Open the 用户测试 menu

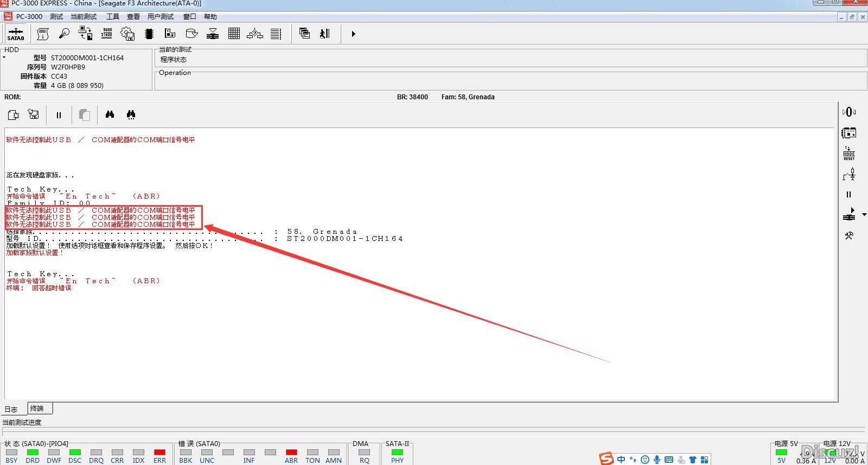tap(161, 16)
